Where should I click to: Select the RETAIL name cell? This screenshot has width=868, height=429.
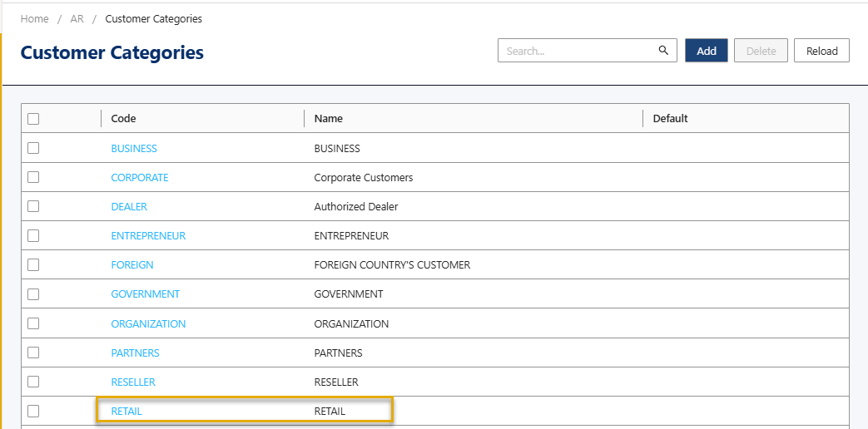[x=330, y=412]
